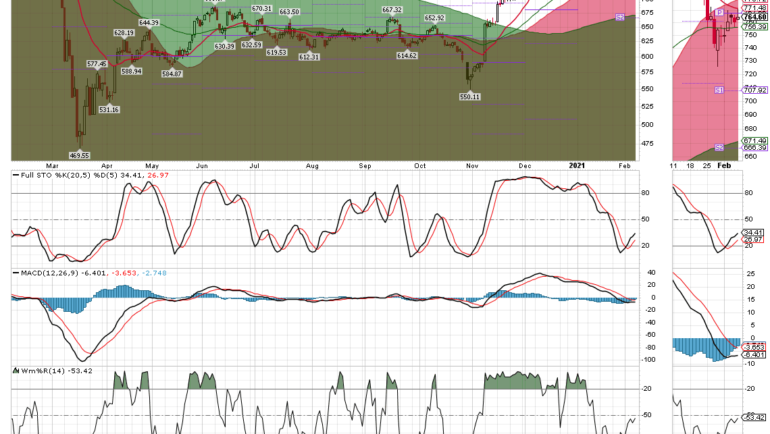770x434 pixels.
Task: Click the 614.62 price label
Action: point(407,55)
